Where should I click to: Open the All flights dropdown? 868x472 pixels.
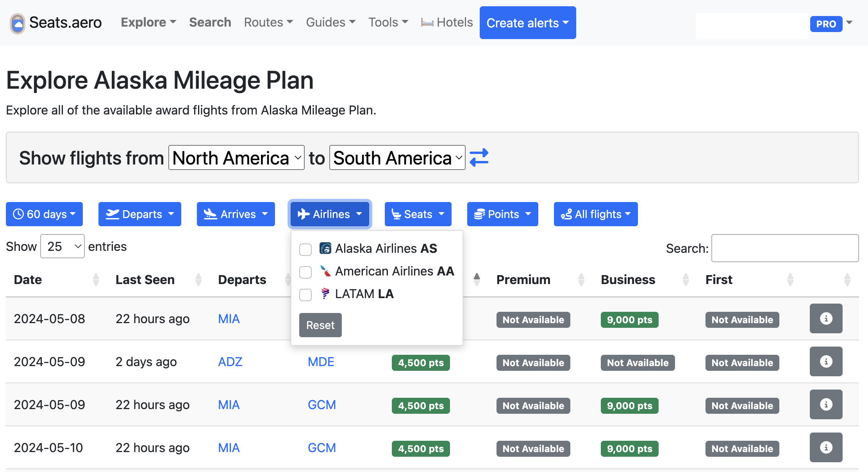[x=596, y=214]
